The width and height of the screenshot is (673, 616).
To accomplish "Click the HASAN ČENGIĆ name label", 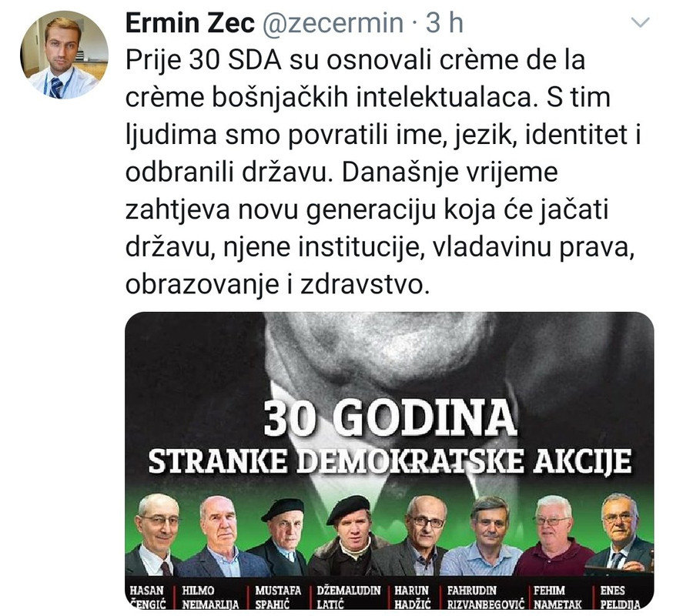I will 148,597.
